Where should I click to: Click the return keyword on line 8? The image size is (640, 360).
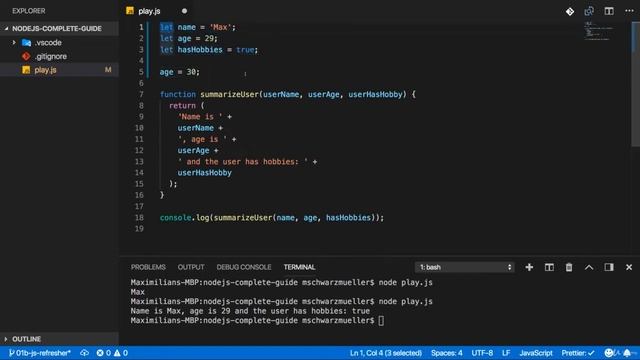(x=182, y=106)
